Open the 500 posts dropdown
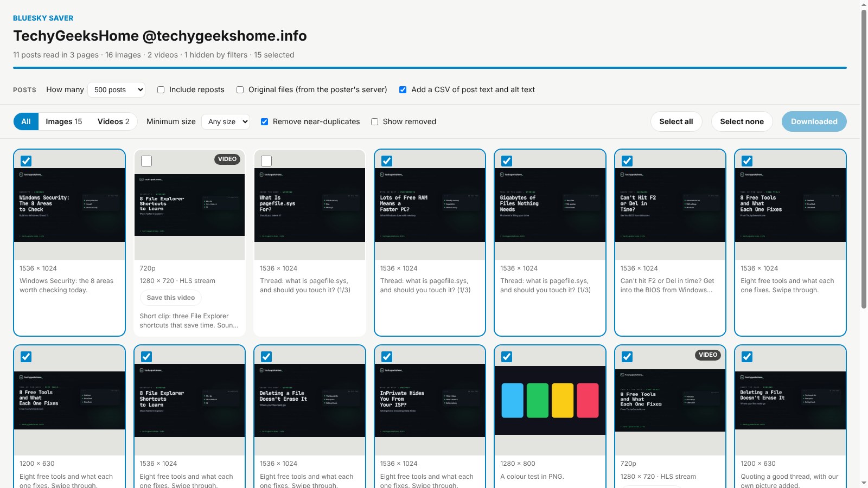868x488 pixels. tap(116, 89)
